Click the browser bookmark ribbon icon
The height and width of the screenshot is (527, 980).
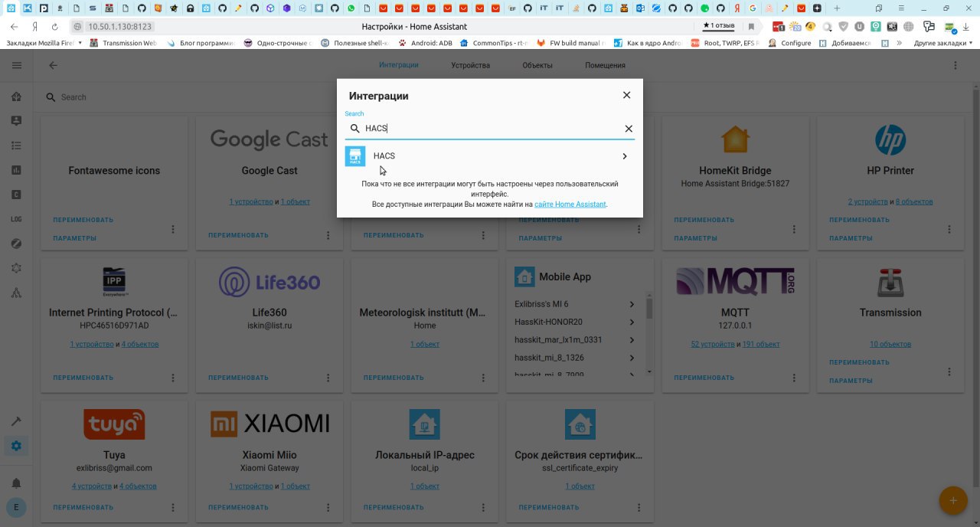pos(751,26)
